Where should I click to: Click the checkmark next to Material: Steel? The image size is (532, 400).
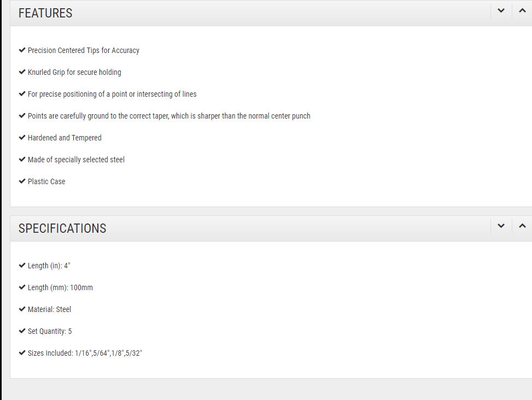coord(22,309)
